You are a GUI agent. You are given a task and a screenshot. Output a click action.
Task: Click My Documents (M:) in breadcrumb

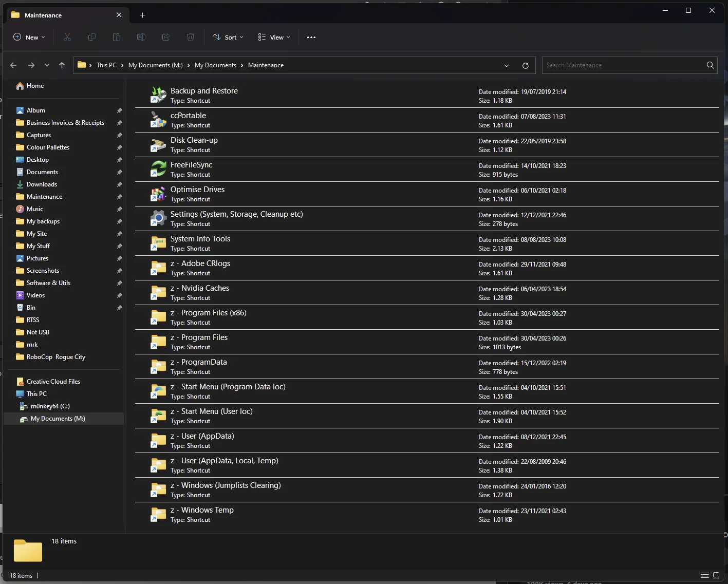point(156,65)
